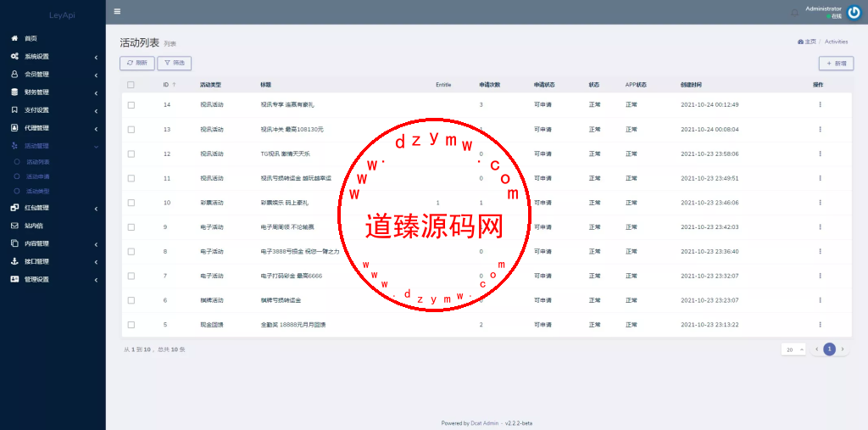
Task: Expand the 会员管理 submenu chevron
Action: click(96, 75)
